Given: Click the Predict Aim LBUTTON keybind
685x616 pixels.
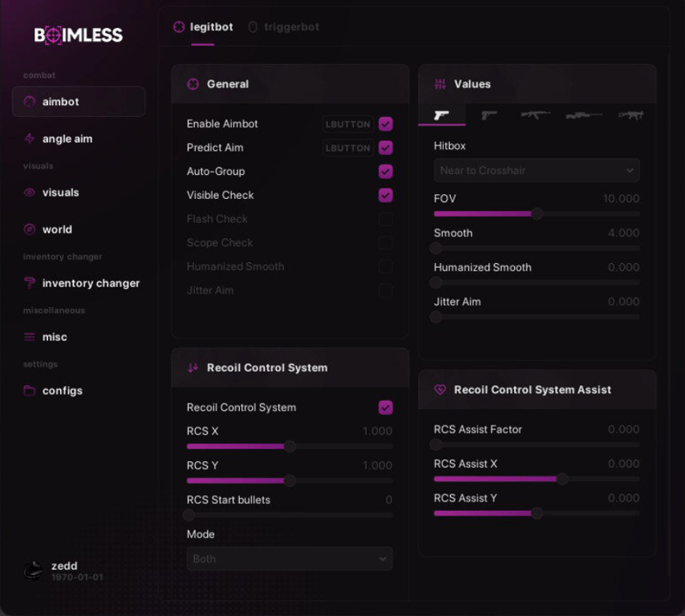Looking at the screenshot, I should click(x=348, y=148).
